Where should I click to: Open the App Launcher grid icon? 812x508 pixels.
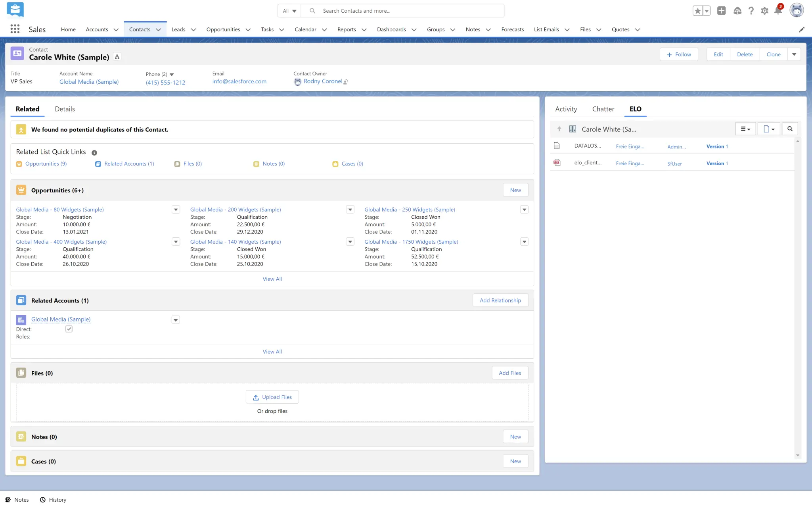tap(15, 29)
